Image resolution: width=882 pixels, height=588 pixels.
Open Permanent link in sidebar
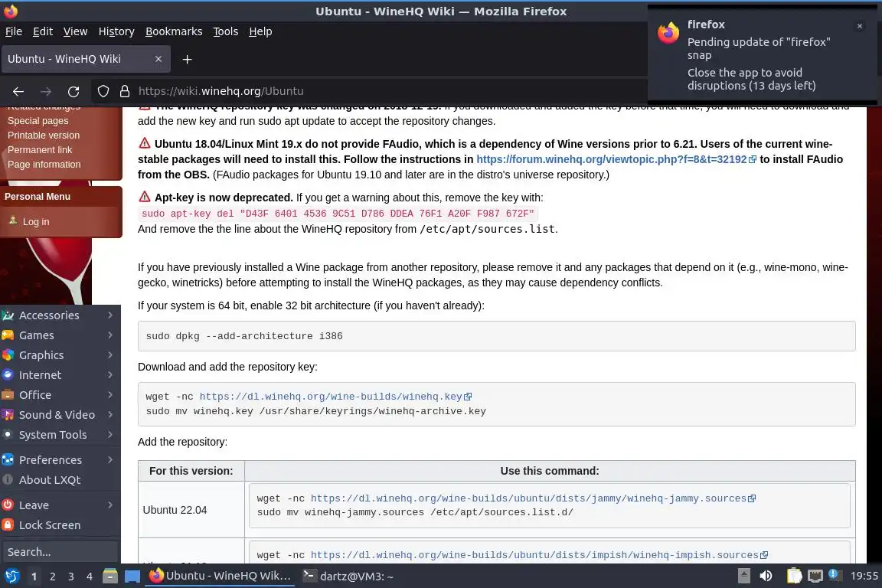coord(39,149)
